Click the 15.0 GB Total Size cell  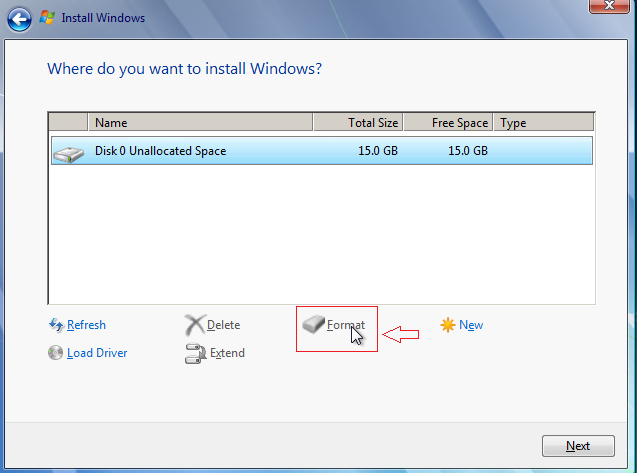(x=378, y=151)
